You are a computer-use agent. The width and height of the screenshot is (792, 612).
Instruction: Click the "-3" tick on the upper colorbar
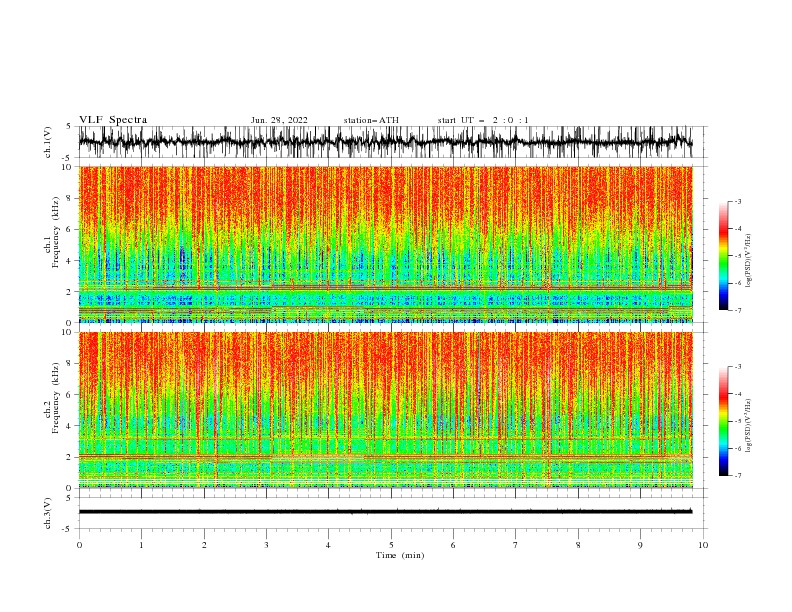tap(737, 201)
